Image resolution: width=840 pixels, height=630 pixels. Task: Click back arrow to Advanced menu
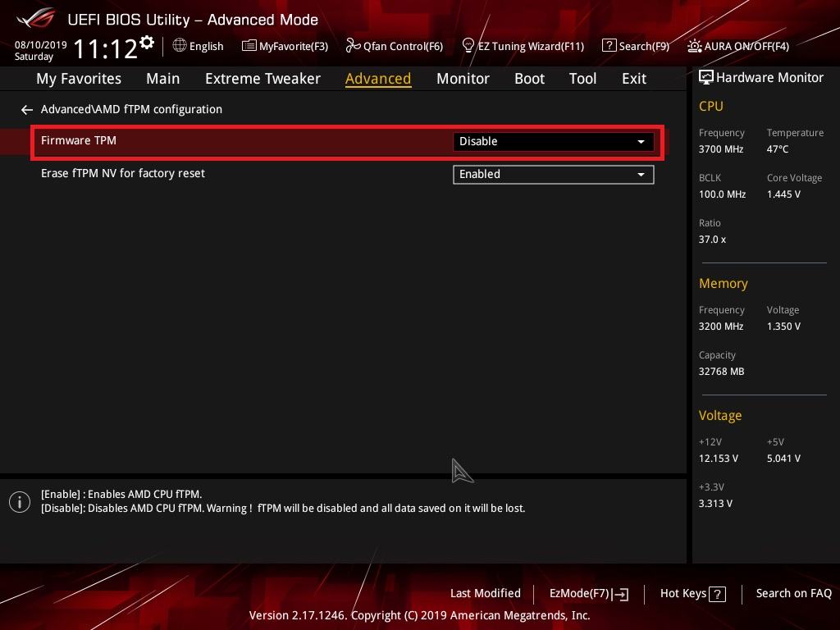(x=27, y=110)
